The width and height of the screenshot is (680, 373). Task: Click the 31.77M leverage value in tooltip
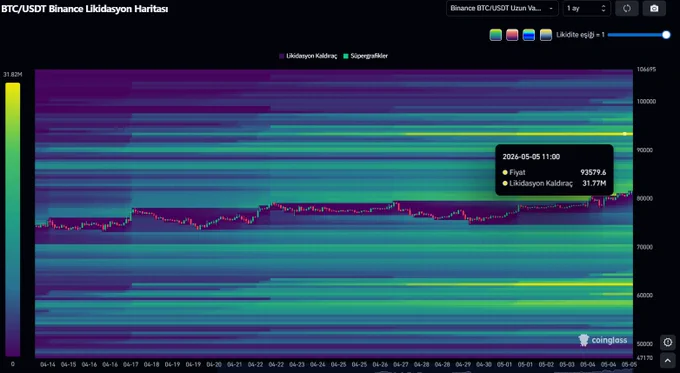coord(594,183)
